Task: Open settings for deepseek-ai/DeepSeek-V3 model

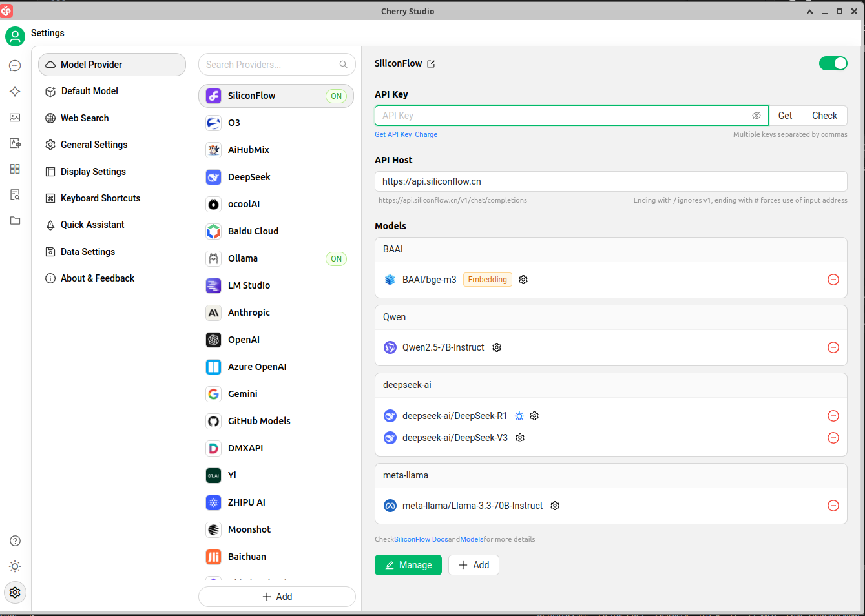Action: (x=520, y=438)
